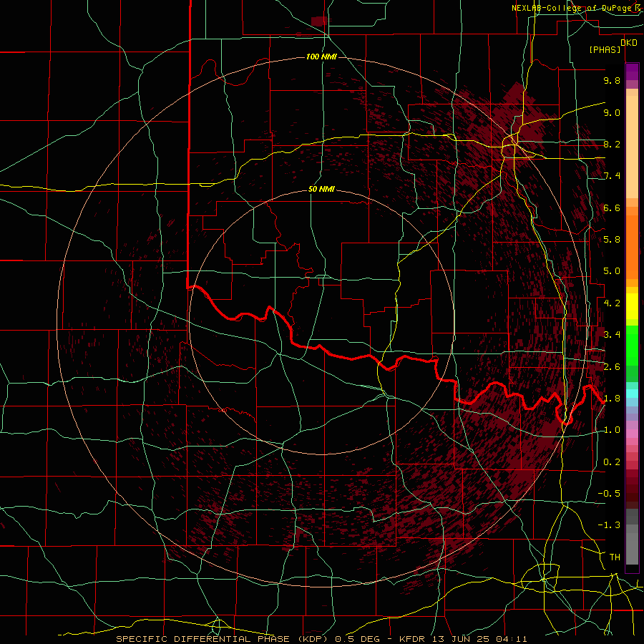Click the TH threshold label on the scale
Viewport: 644px width, 644px height.
615,557
